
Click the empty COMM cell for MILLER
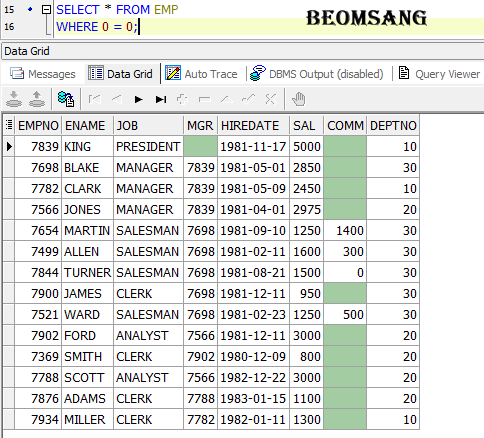coord(345,419)
